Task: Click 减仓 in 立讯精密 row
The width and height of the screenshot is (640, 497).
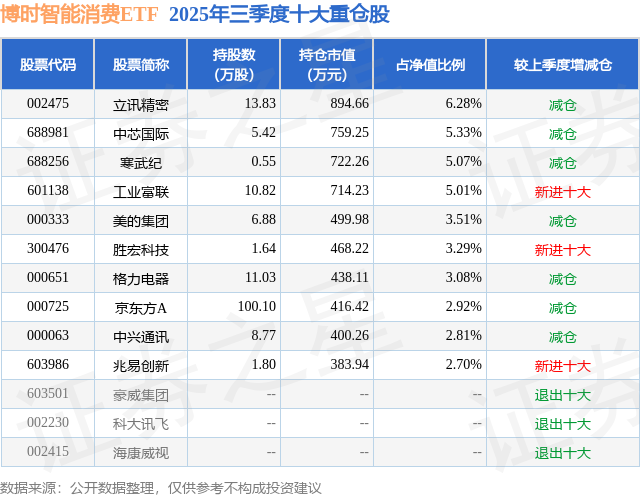Action: (x=563, y=105)
